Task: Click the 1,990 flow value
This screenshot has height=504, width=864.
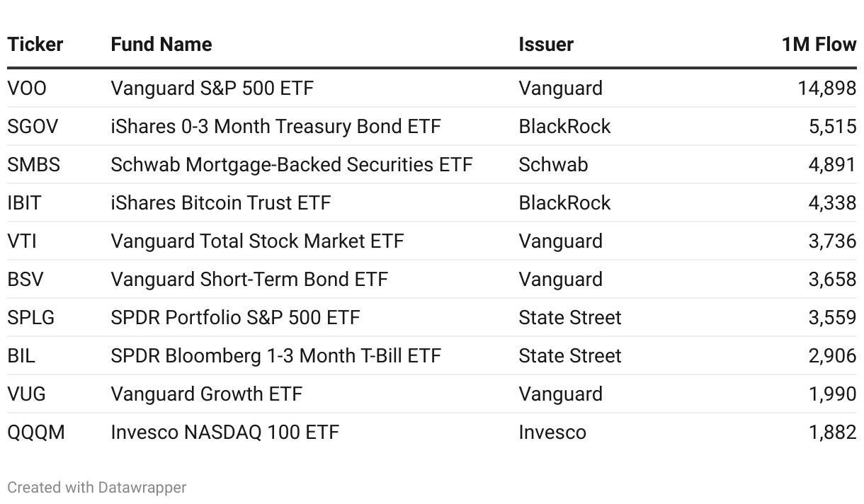Action: pyautogui.click(x=832, y=394)
